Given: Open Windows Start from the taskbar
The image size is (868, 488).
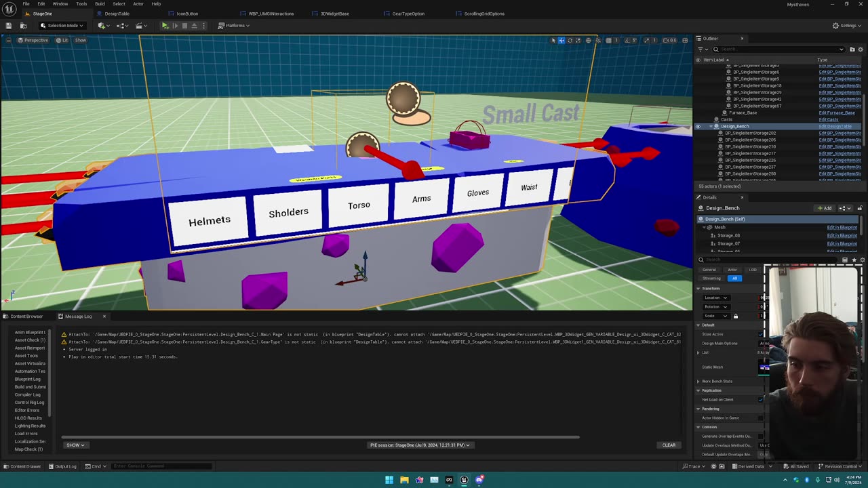Looking at the screenshot, I should (x=389, y=480).
